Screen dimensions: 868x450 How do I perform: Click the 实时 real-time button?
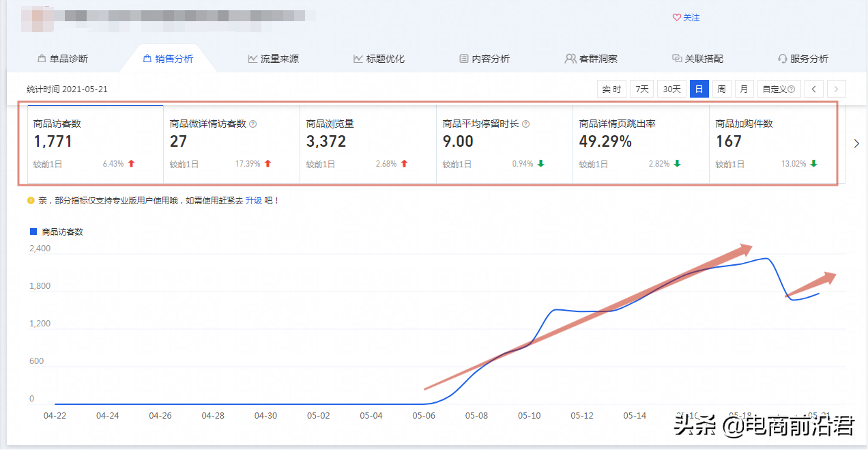point(611,89)
